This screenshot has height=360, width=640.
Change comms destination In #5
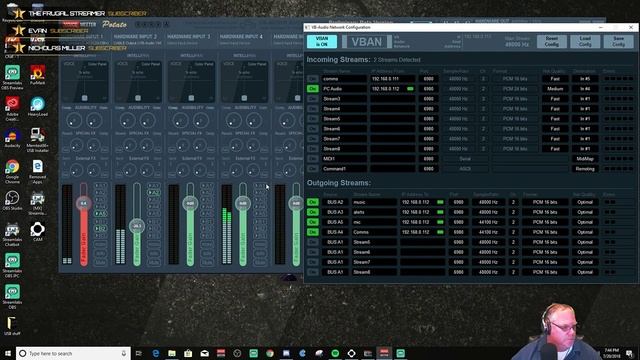(585, 79)
